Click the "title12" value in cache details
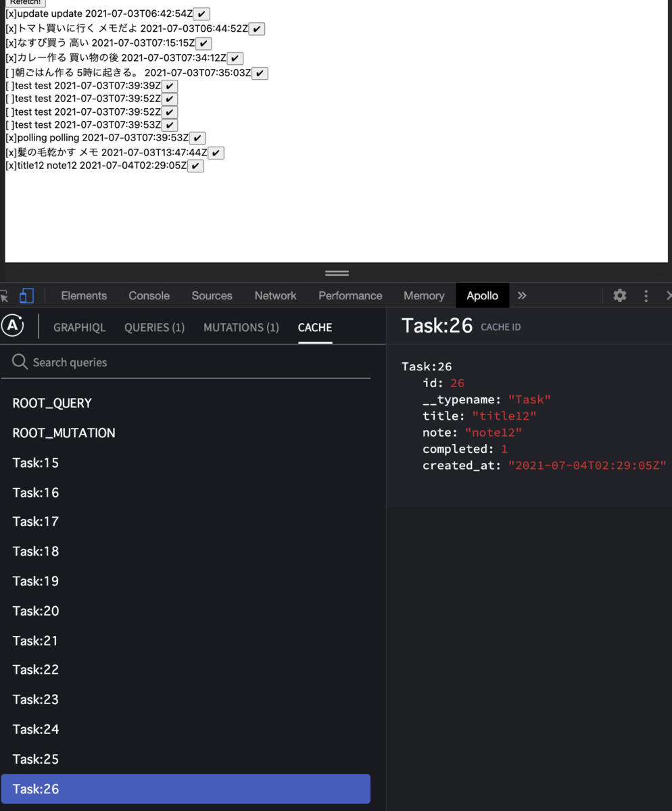Screen dimensions: 672x811 pyautogui.click(x=504, y=416)
